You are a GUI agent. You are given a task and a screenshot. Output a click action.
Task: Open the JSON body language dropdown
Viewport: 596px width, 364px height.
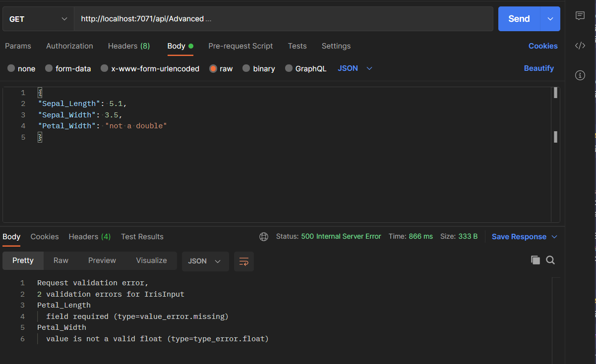point(354,68)
